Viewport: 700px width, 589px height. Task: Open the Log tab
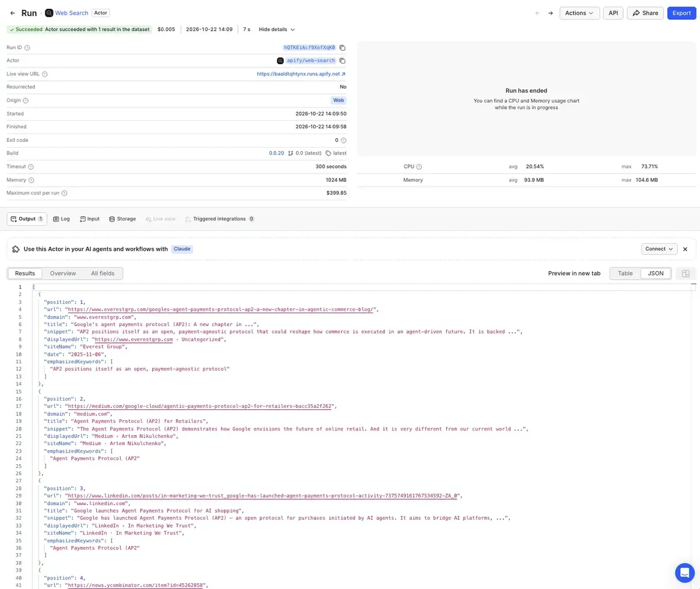click(61, 219)
